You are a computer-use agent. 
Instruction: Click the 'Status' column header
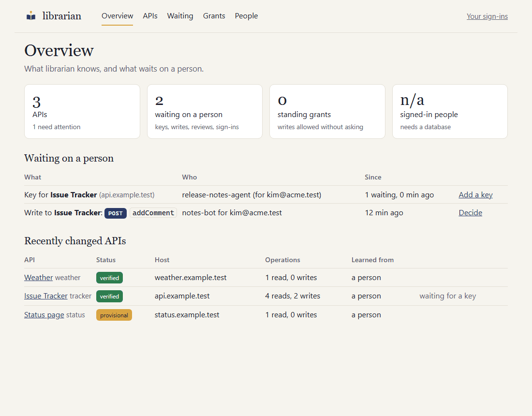[106, 260]
